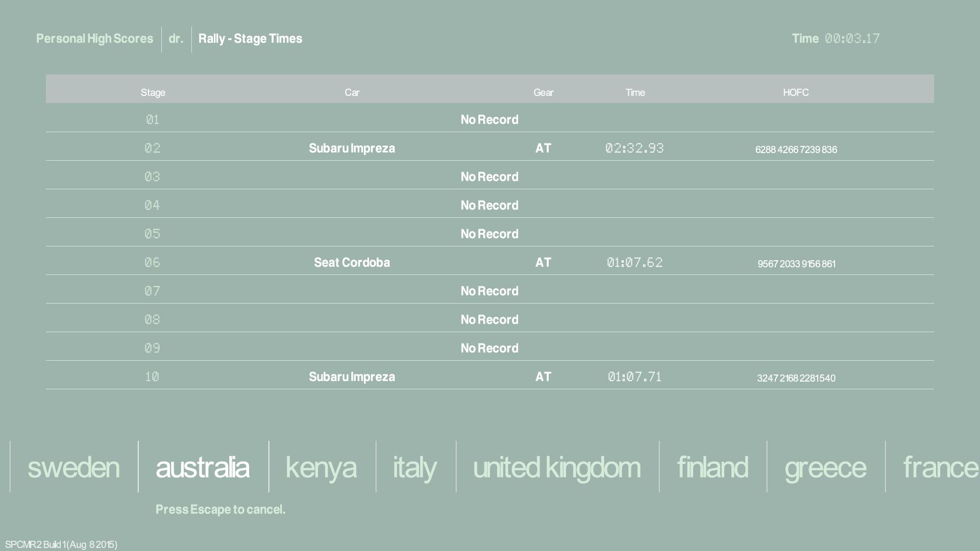Click the HOFC column header
Image resolution: width=980 pixels, height=551 pixels.
click(x=796, y=92)
